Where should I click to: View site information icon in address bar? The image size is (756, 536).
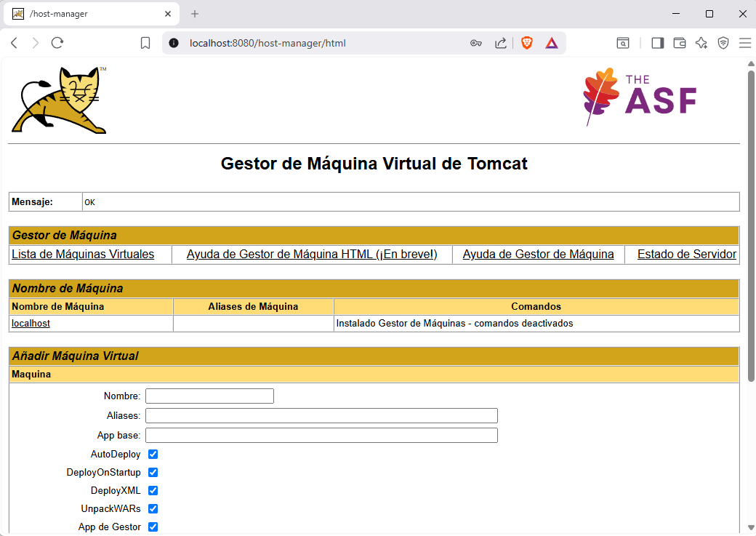point(174,43)
